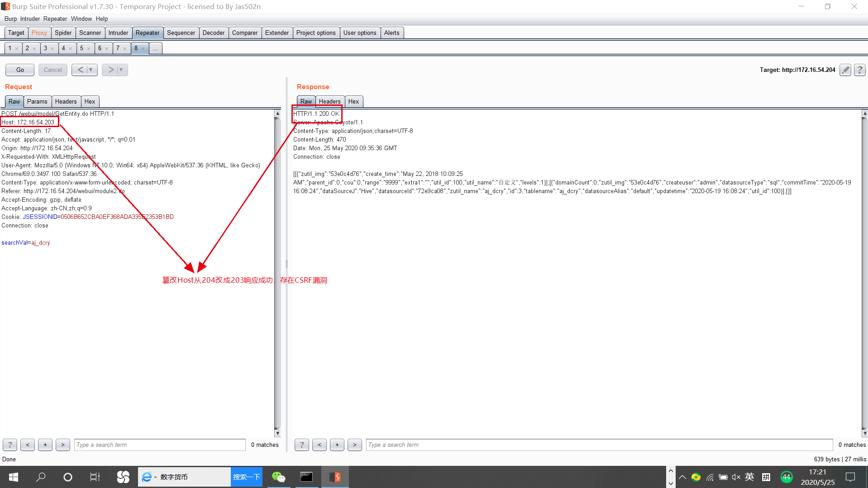Open Burp help via top-right question mark

(859, 70)
